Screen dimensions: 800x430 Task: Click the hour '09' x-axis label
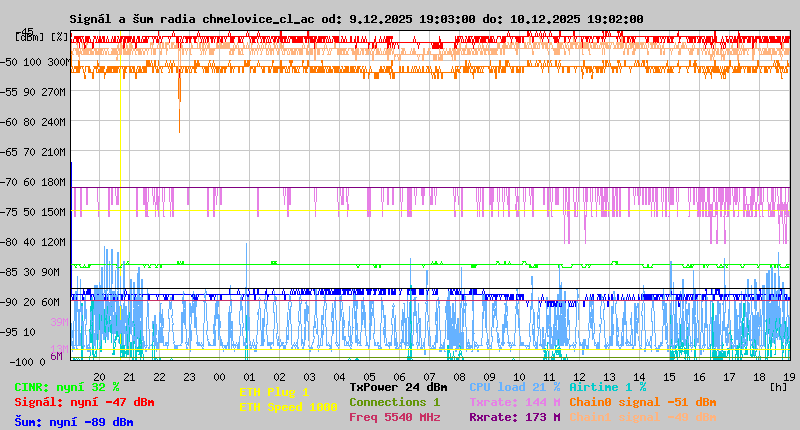click(490, 377)
